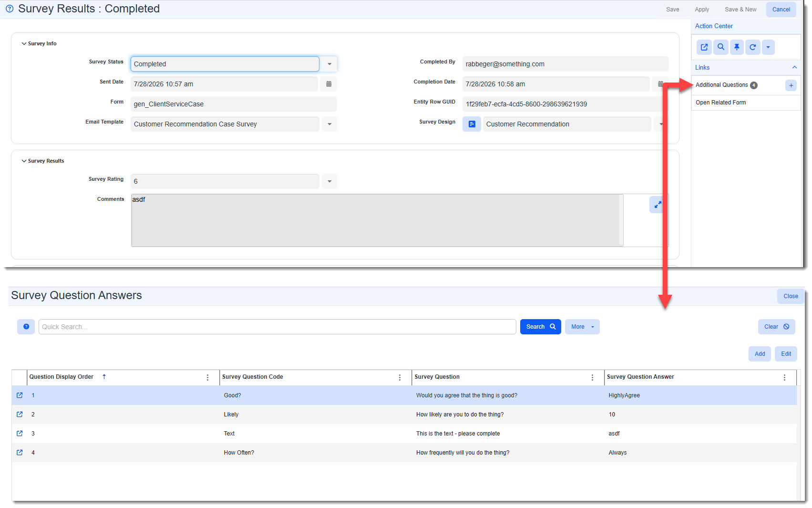Click the Survey Rating field showing 6
812x508 pixels.
pyautogui.click(x=225, y=181)
